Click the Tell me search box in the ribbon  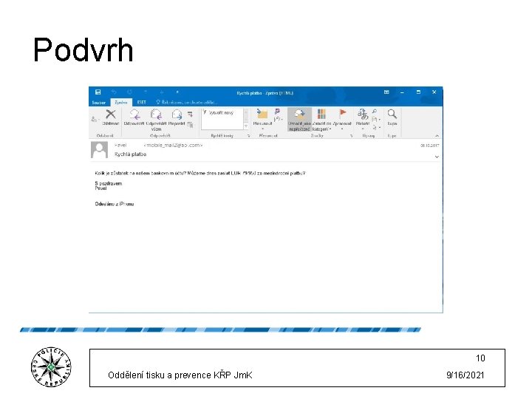[187, 102]
